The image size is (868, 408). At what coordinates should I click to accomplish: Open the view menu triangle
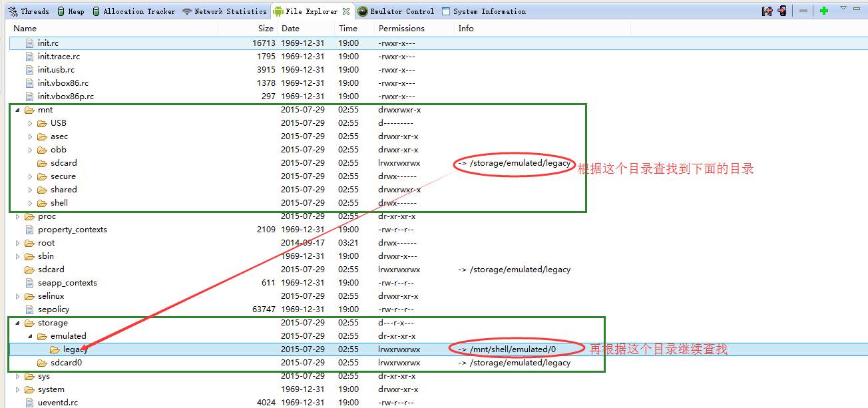coord(843,8)
